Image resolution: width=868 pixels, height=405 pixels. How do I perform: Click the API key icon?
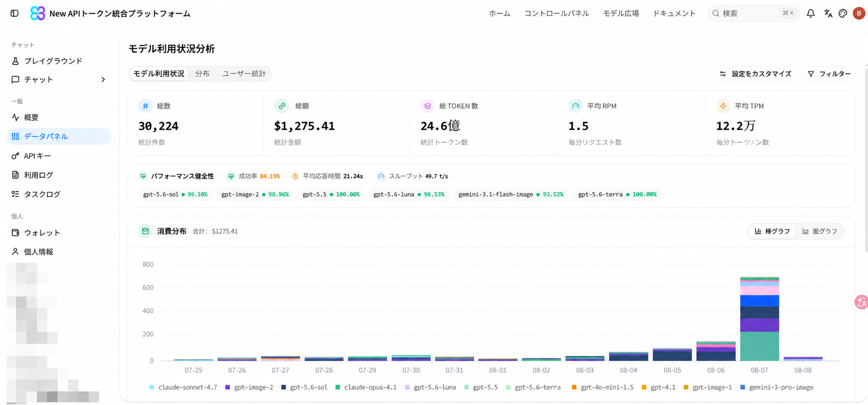tap(15, 156)
